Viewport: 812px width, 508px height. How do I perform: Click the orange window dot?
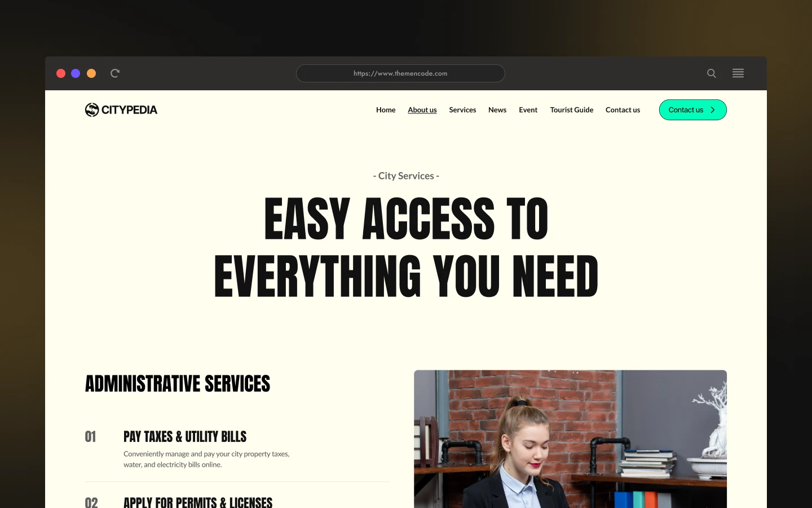click(x=91, y=73)
